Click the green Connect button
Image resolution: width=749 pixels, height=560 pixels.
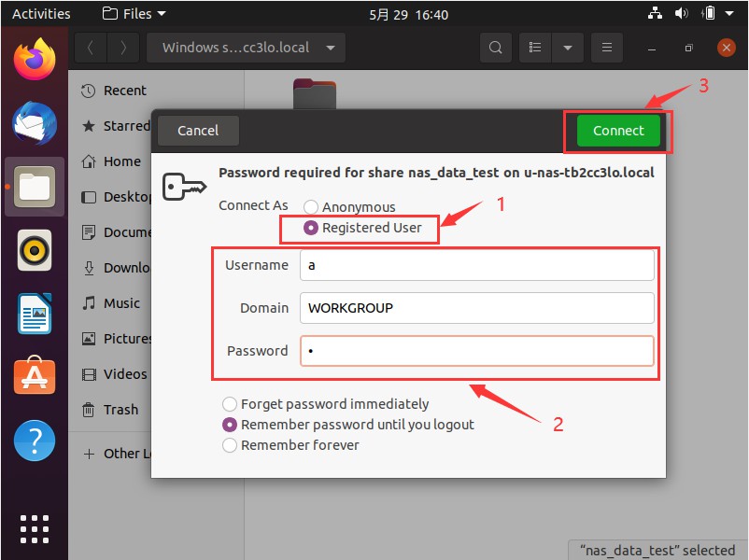[618, 131]
